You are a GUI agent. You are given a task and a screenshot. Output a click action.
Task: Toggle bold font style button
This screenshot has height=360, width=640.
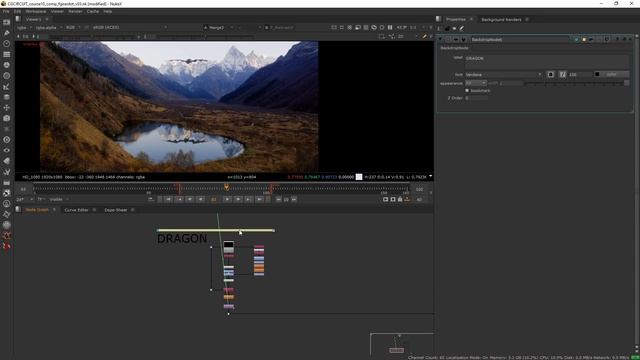pyautogui.click(x=551, y=74)
